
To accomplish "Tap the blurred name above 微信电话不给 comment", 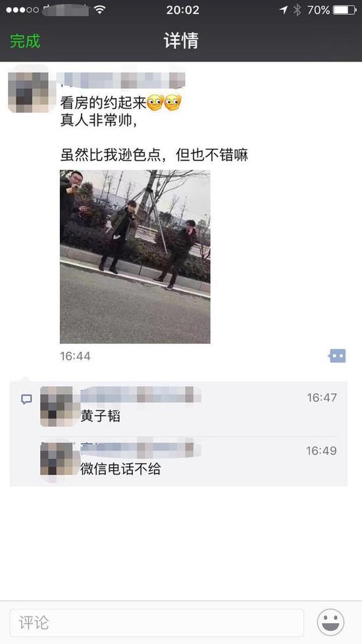I will (x=141, y=448).
